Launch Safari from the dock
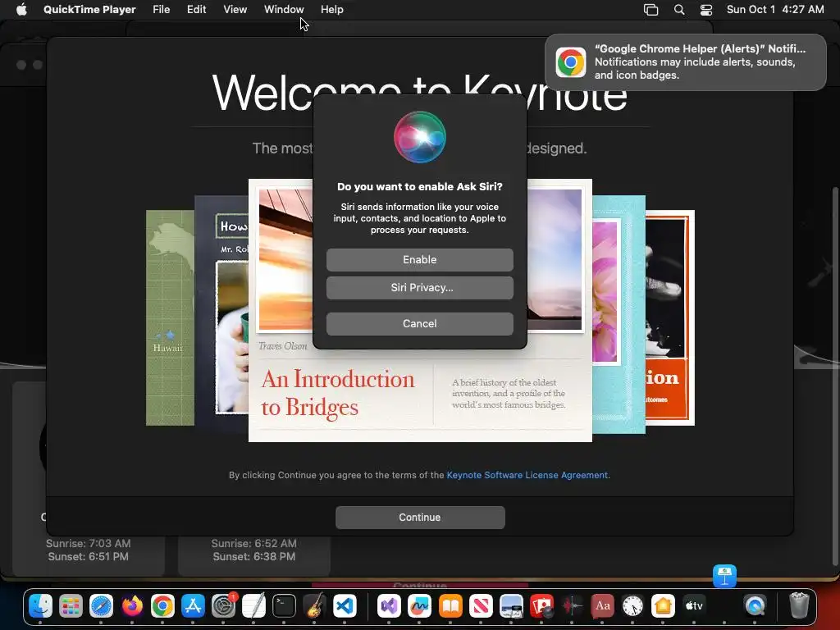 (x=101, y=606)
